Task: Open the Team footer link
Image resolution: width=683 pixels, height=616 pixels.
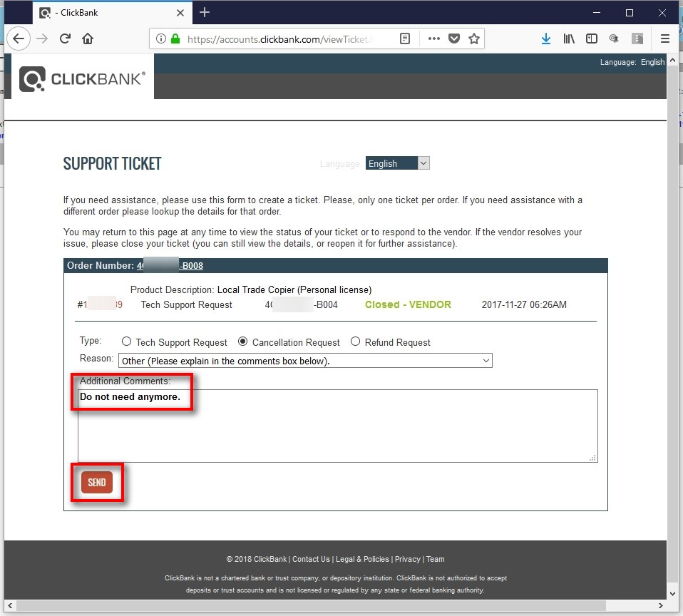Action: click(436, 559)
